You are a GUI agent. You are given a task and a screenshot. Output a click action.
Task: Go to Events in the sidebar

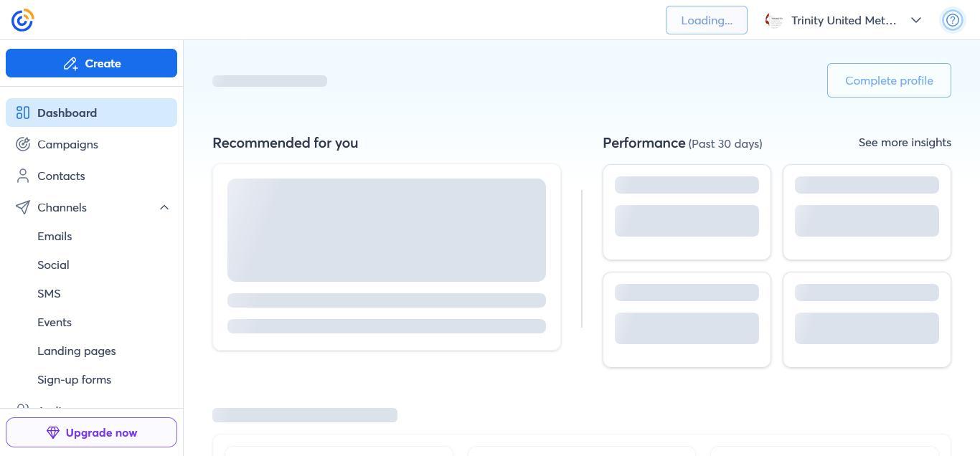point(55,322)
